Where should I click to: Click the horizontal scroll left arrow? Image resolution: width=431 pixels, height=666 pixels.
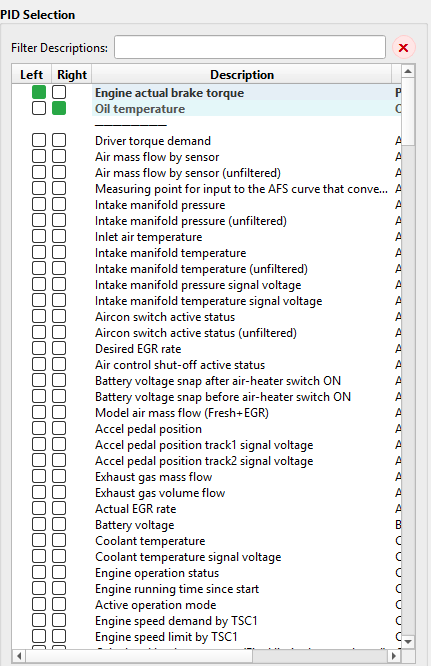[18, 656]
